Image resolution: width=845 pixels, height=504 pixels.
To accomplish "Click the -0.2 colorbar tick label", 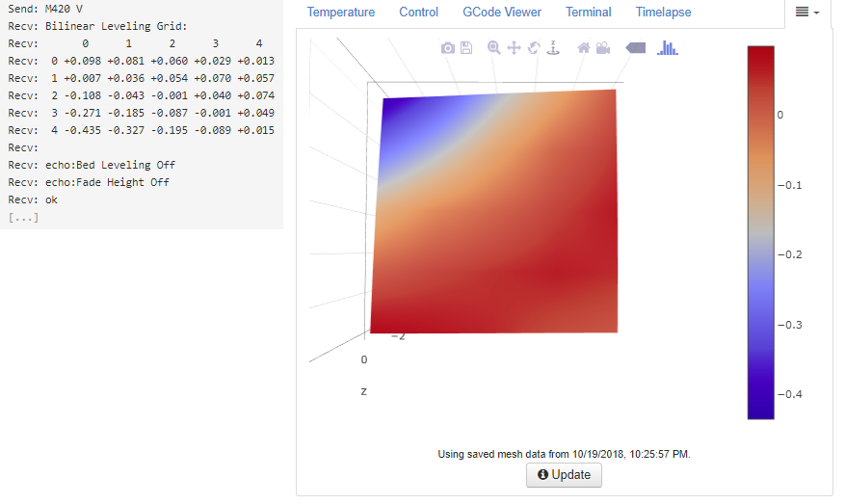I will point(789,254).
